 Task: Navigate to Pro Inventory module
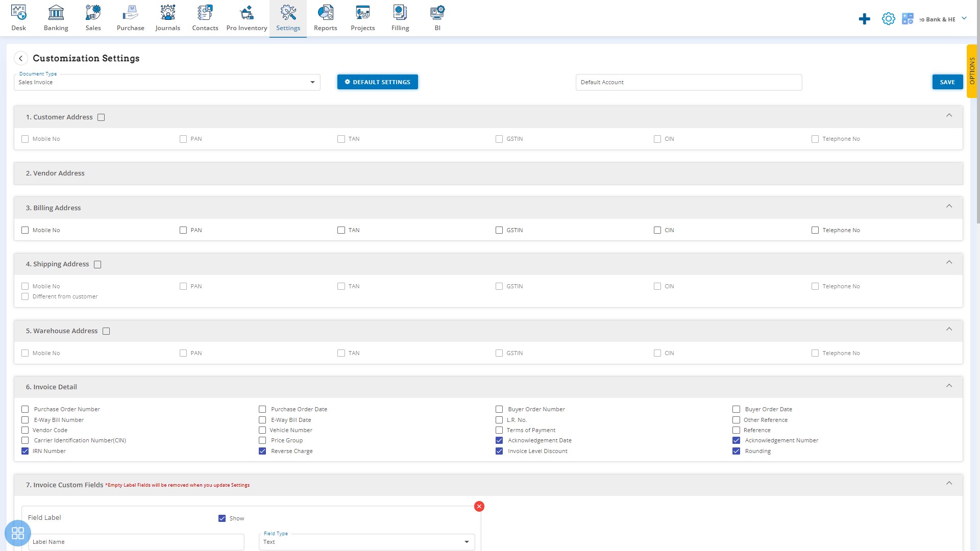pyautogui.click(x=246, y=17)
